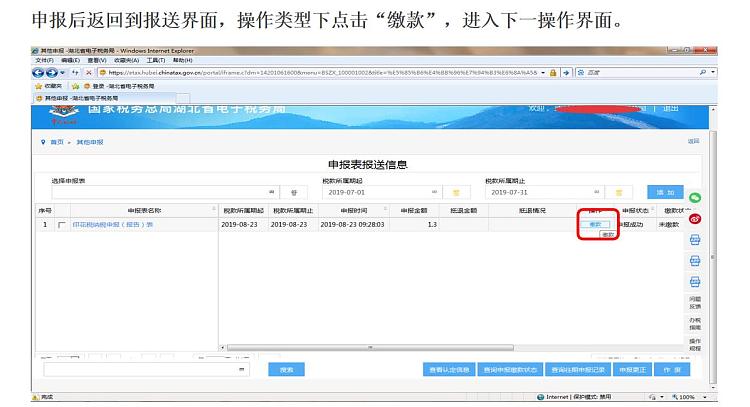The image size is (750, 407).
Task: Click the third blue sidebar icon below Weibo
Action: 695,282
